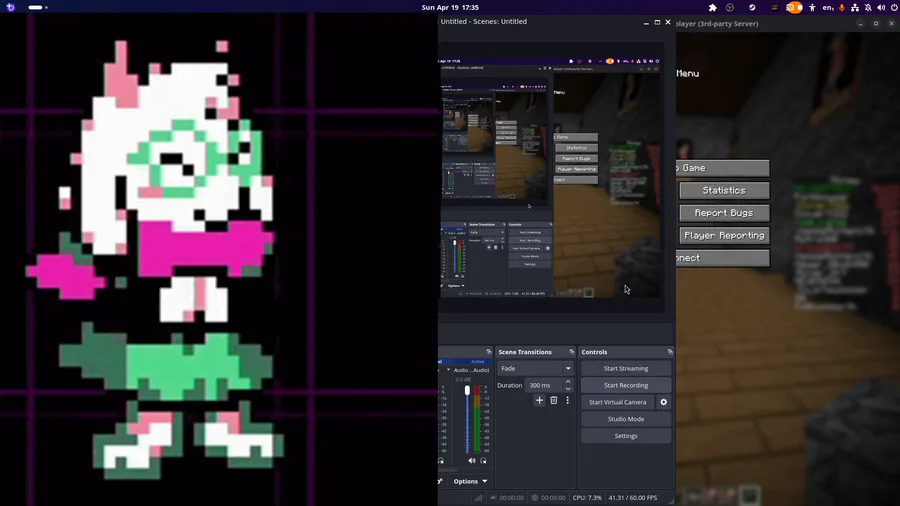Float the Scene Transitions dock panel
The image size is (900, 506).
[572, 352]
